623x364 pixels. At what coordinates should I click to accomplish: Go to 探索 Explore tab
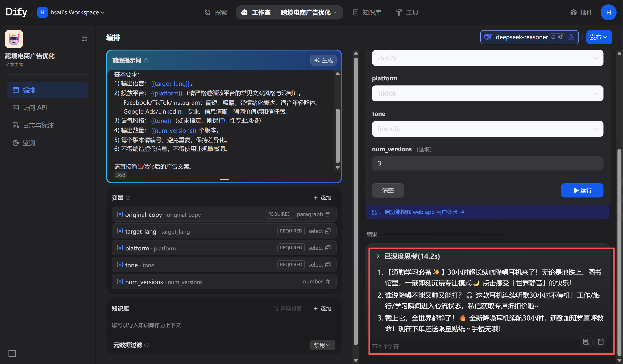click(x=216, y=12)
